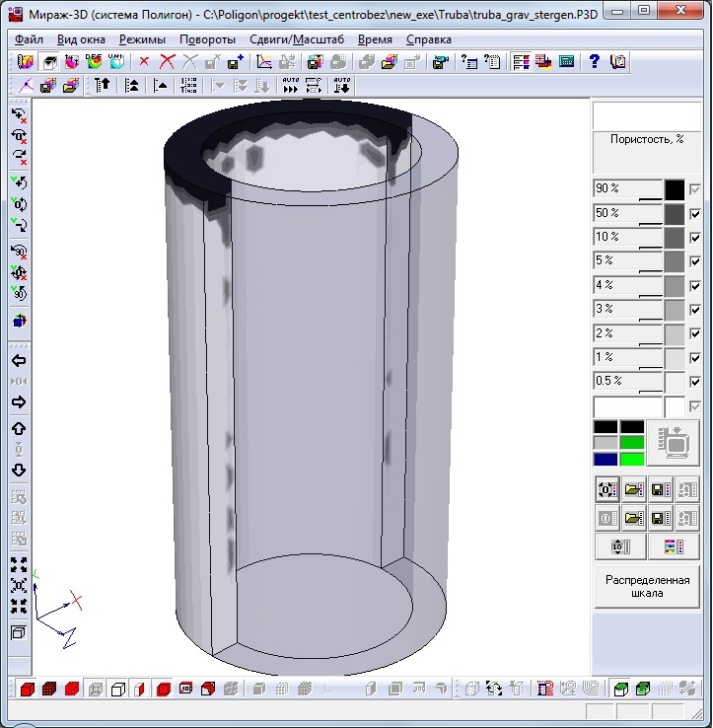This screenshot has height=728, width=713.
Task: Disable the 0.5 % porosity level checkbox
Action: tap(695, 382)
